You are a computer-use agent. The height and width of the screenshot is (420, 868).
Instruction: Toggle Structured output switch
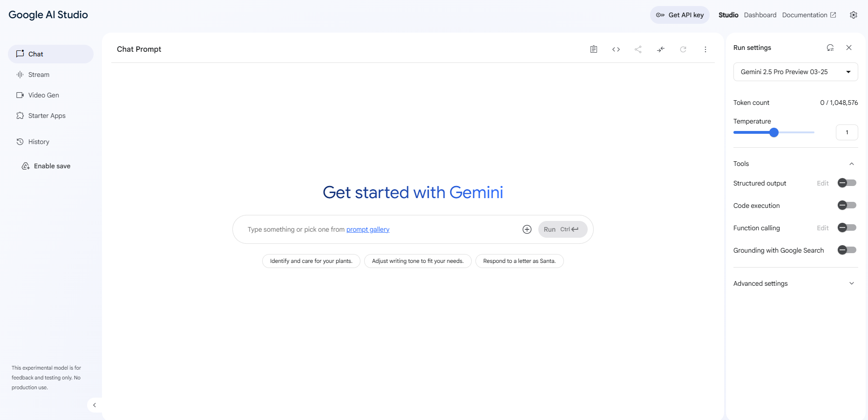click(847, 183)
